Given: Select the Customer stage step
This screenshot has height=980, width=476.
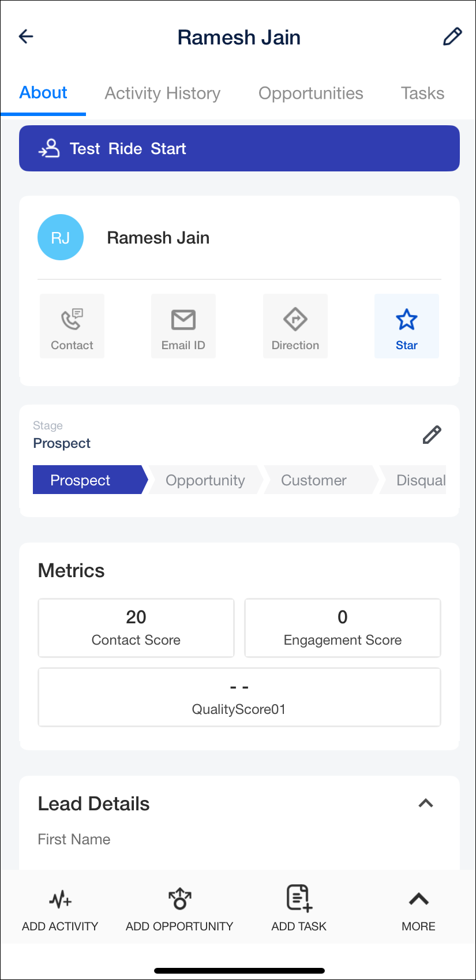Looking at the screenshot, I should click(x=314, y=480).
